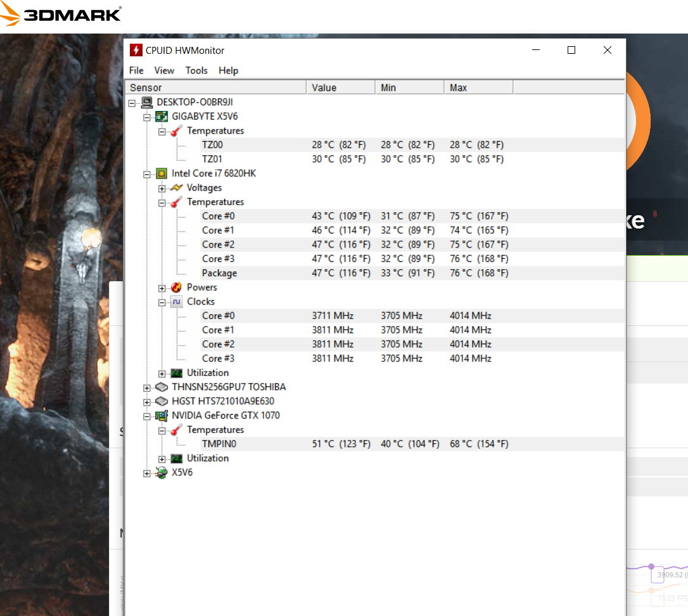Click the DESKTOP-O0BR9JI computer icon
Image resolution: width=688 pixels, height=616 pixels.
tap(147, 103)
